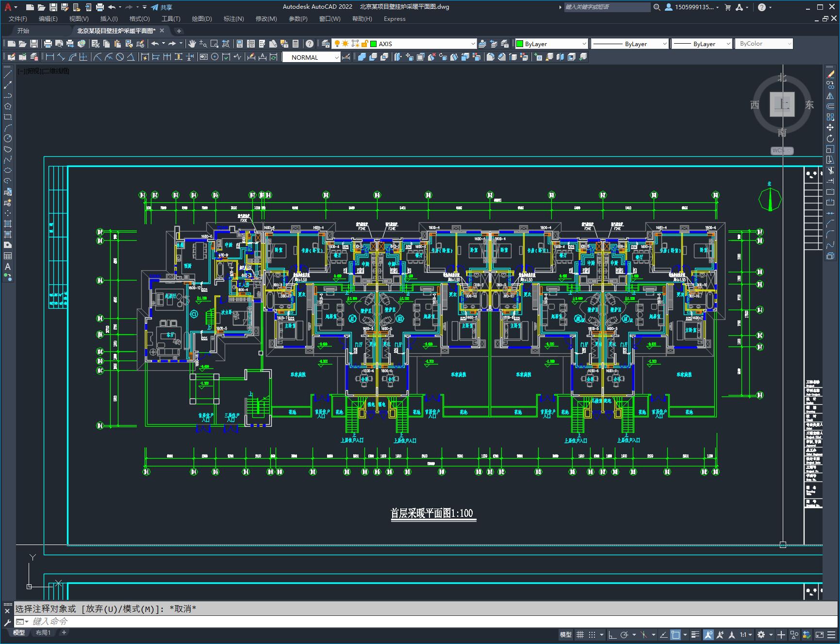Click the WCS label under ViewCube
Viewport: 840px width, 644px height.
coord(781,150)
